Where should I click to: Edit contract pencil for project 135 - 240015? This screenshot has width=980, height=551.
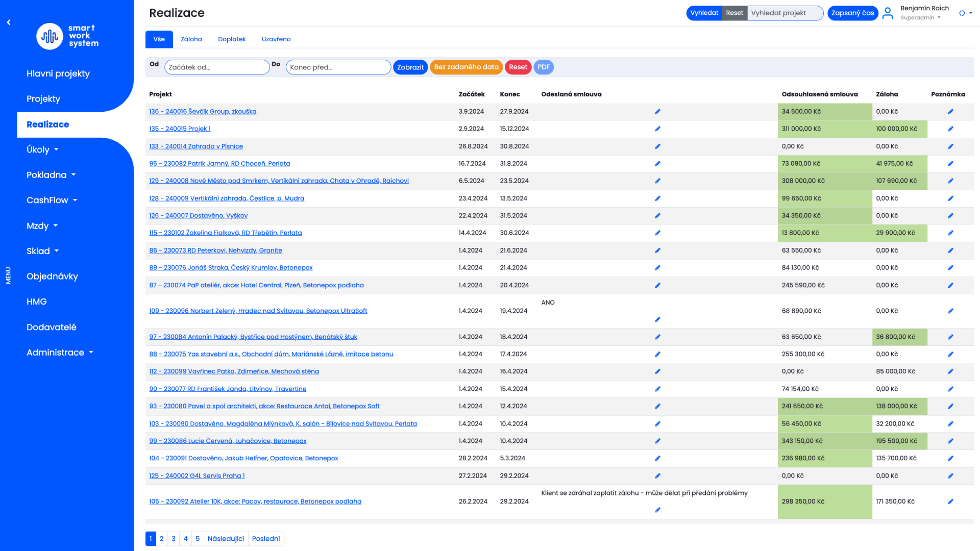[657, 129]
